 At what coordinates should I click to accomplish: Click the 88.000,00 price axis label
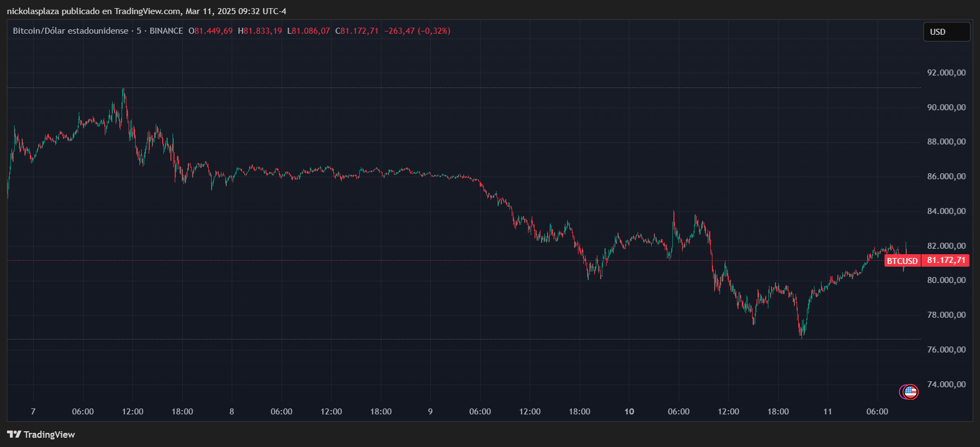tap(946, 142)
